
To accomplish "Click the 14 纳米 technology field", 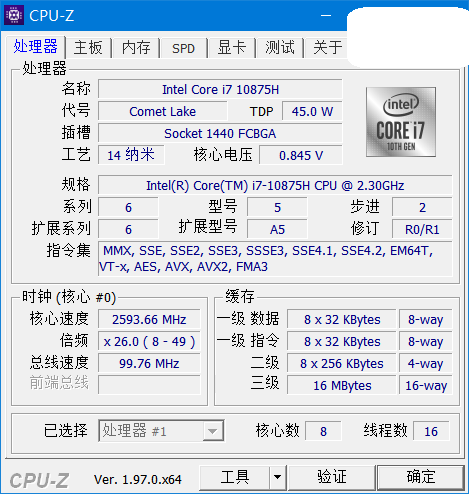I will pos(131,155).
